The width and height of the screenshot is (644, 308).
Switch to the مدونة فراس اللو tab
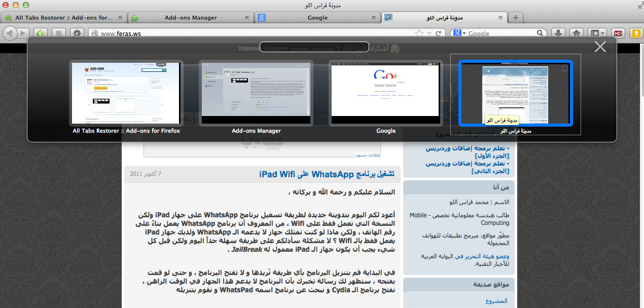444,18
